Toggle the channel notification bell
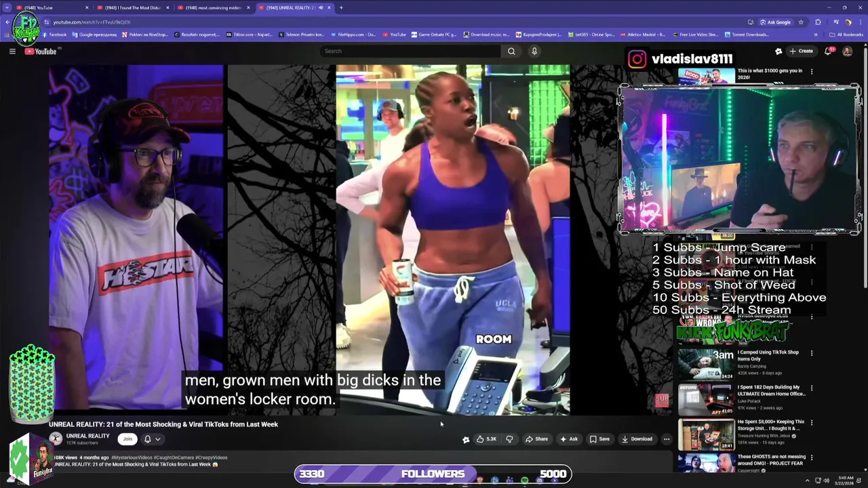This screenshot has width=868, height=488. (x=147, y=439)
